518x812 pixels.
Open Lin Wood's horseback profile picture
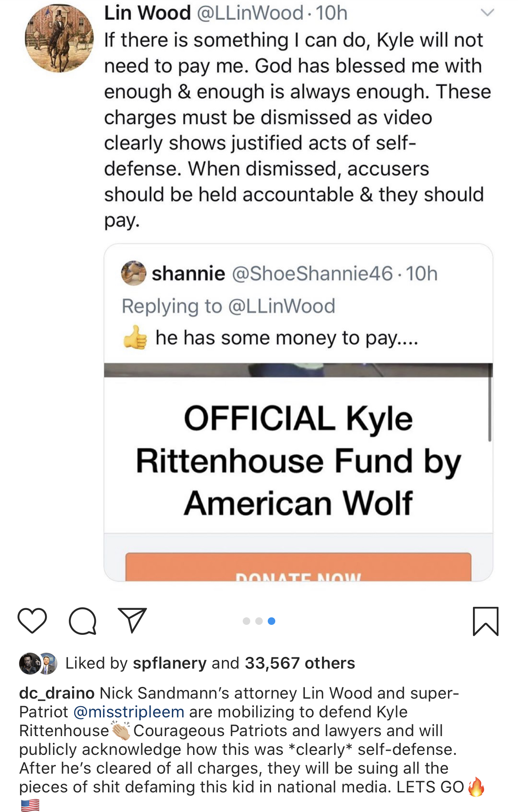59,38
